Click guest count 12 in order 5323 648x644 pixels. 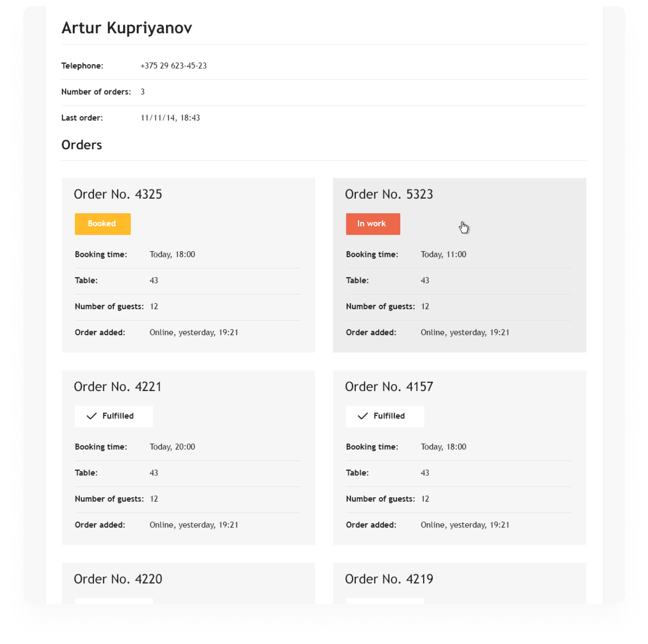(425, 307)
